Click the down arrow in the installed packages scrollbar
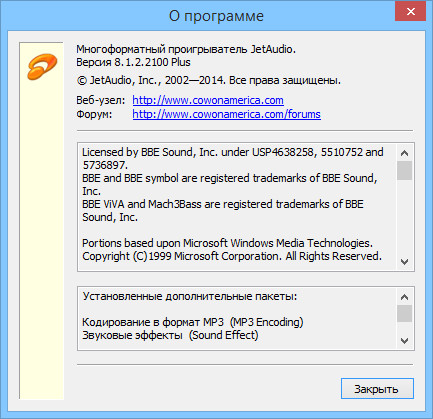The image size is (433, 419). coord(404,341)
